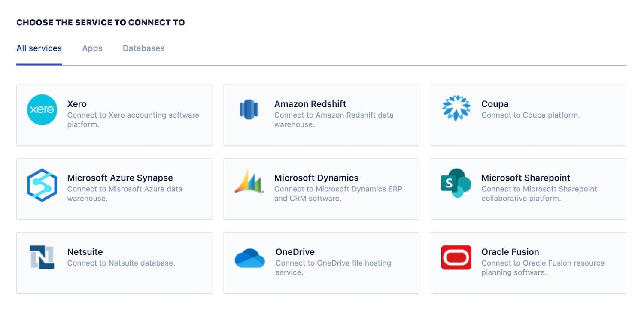644x311 pixels.
Task: Choose the OneDrive service title
Action: (x=295, y=252)
